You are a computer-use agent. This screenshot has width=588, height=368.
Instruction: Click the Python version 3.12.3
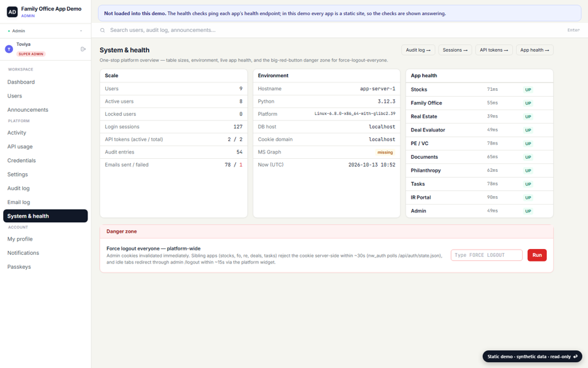(386, 101)
